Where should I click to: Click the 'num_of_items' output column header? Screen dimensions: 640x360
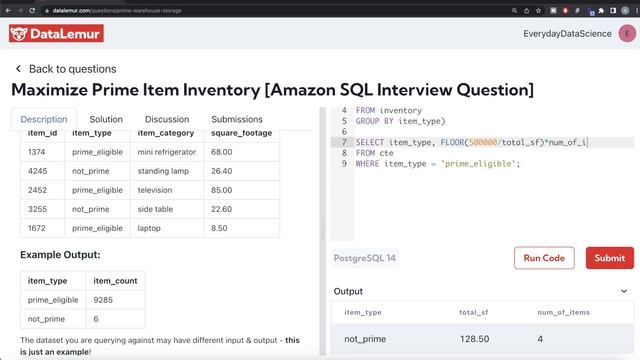tap(563, 312)
